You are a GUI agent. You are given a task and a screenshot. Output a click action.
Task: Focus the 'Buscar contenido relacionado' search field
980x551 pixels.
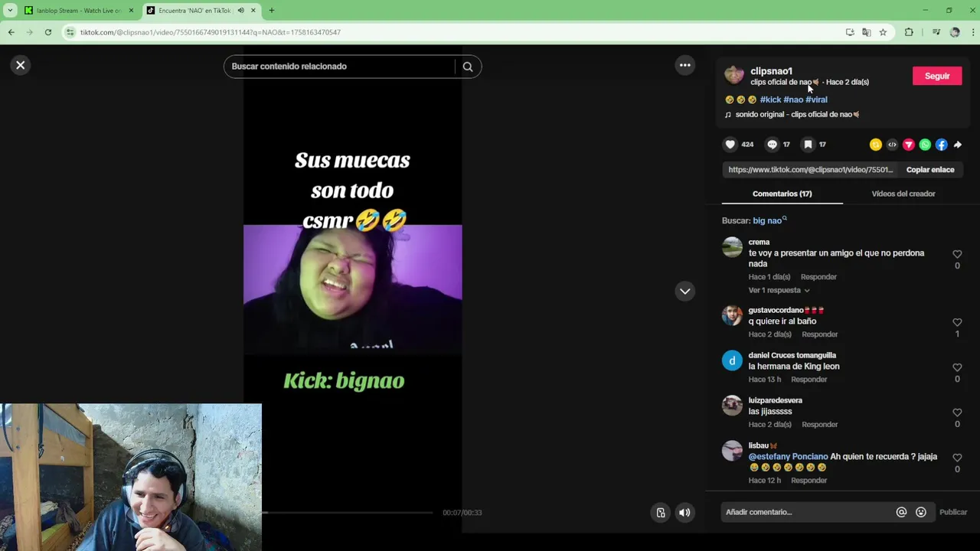(341, 67)
